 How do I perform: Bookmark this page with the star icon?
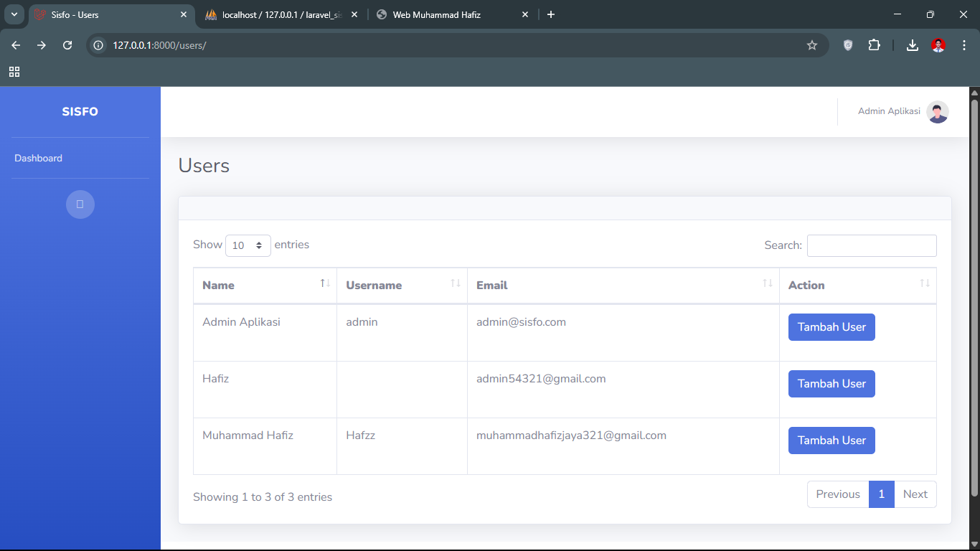(811, 45)
